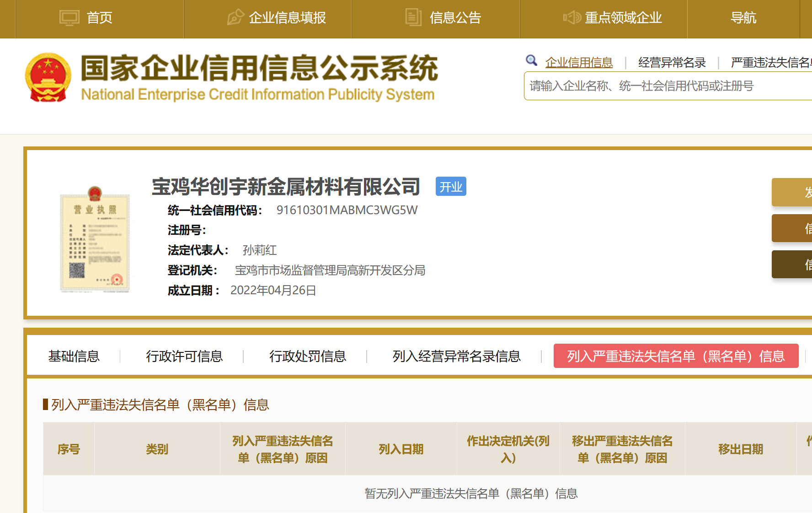Screen dimensions: 812x513
Task: Click the 国家企业信用信息公示系统 site title
Action: pos(259,68)
